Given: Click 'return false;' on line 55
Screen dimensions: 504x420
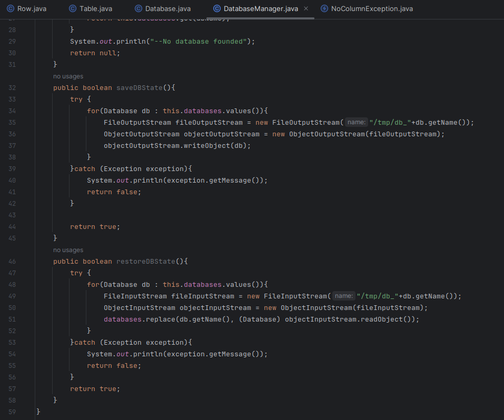Looking at the screenshot, I should [x=114, y=365].
